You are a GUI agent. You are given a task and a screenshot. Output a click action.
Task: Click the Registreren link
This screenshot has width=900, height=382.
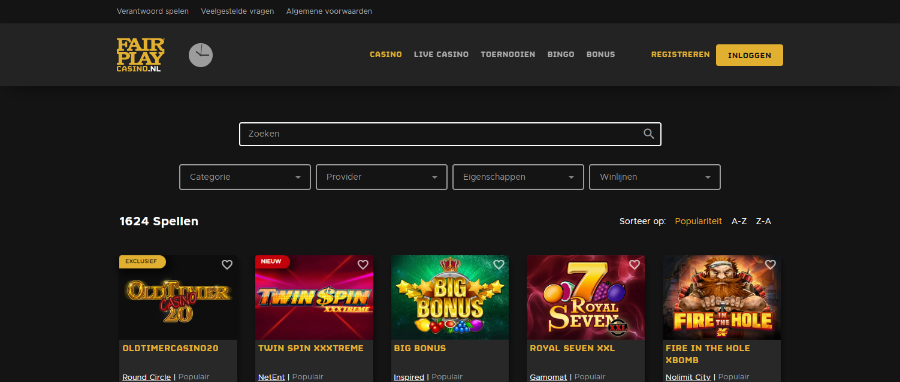[x=680, y=54]
